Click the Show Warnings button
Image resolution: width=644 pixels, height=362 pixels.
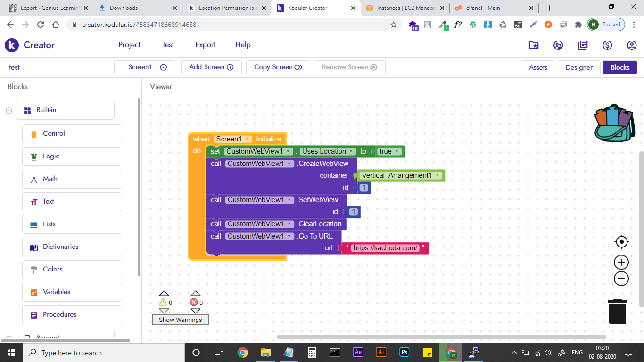180,320
